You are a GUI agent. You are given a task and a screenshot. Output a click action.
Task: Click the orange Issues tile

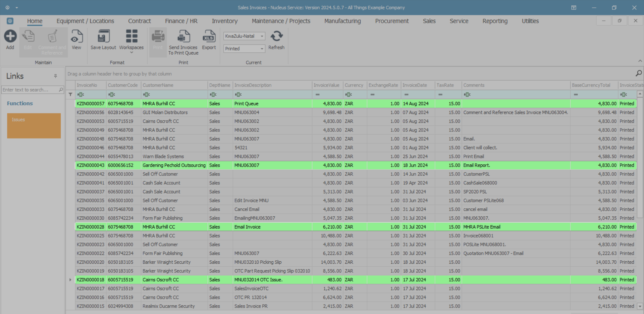34,126
